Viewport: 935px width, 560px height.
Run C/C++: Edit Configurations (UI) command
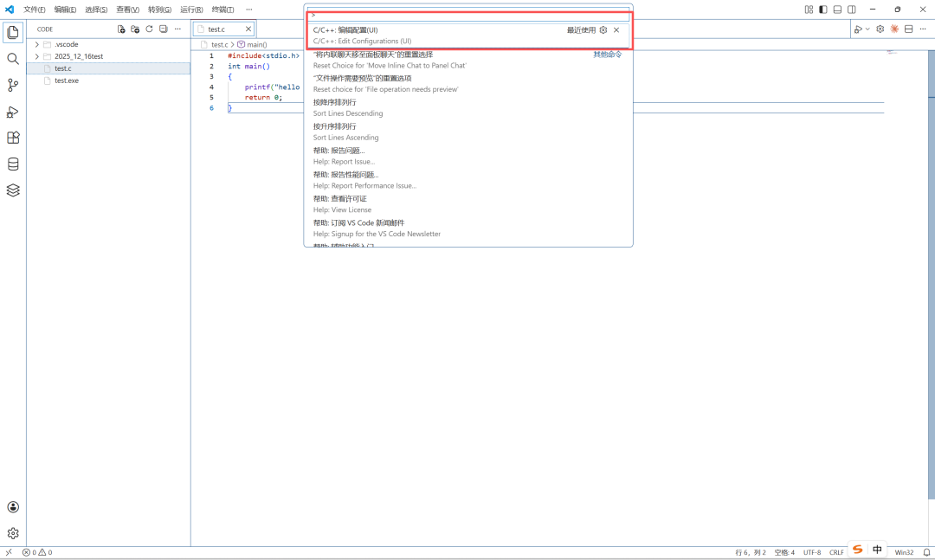[x=468, y=35]
